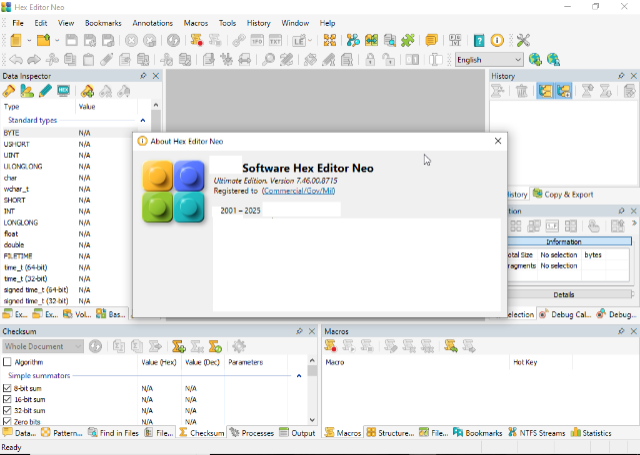Viewport: 640px width, 455px height.
Task: Open the Tools menu
Action: [x=227, y=23]
